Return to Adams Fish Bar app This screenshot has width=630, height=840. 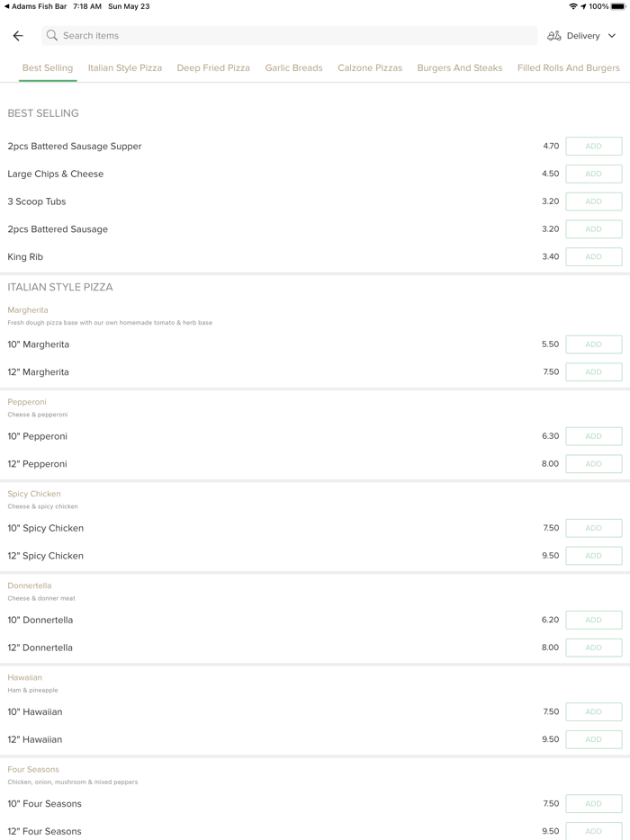[36, 6]
